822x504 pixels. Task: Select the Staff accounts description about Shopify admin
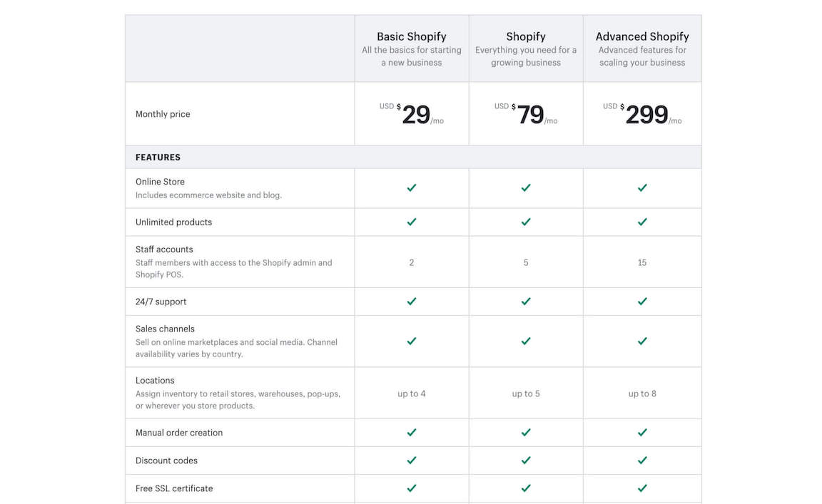tap(234, 268)
